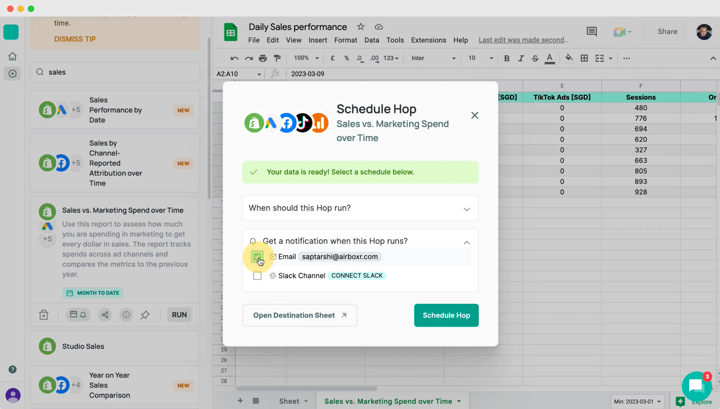Screen dimensions: 720x409
Task: Open the schedule and notification icon in sidebar
Action: pos(78,315)
